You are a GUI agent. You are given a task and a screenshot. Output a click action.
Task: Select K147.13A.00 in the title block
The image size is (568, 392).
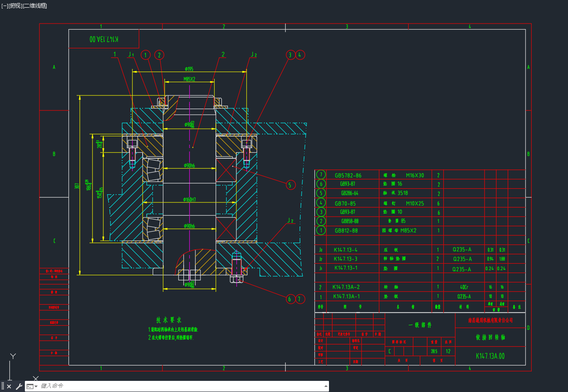tap(490, 356)
